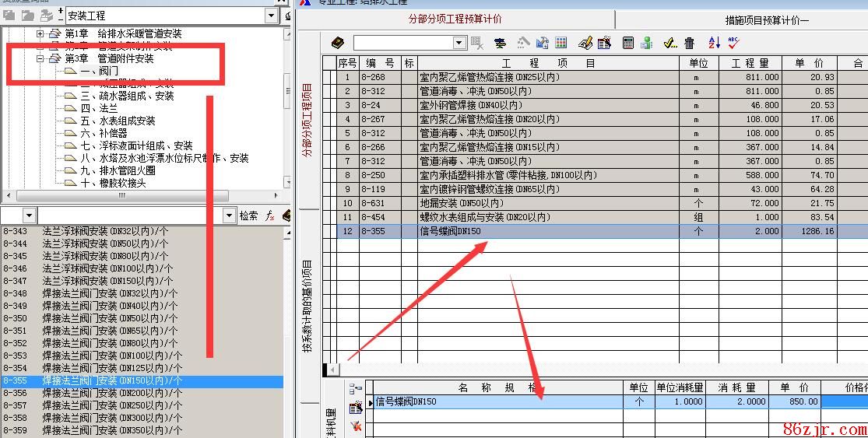The width and height of the screenshot is (868, 438).
Task: Select quota row 8-356 焊接法兰阀门安装 DN200
Action: point(112,393)
